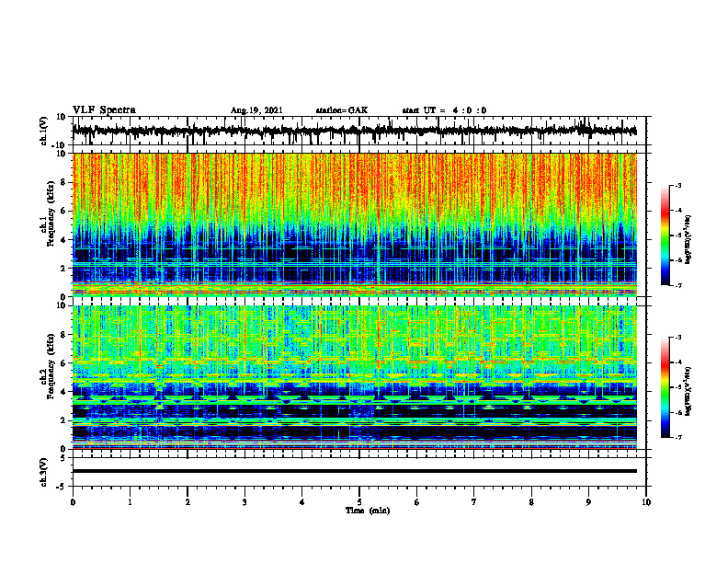Click the "6" kHz tick of ch.1 spectrogram
This screenshot has width=728, height=563.
[x=63, y=212]
